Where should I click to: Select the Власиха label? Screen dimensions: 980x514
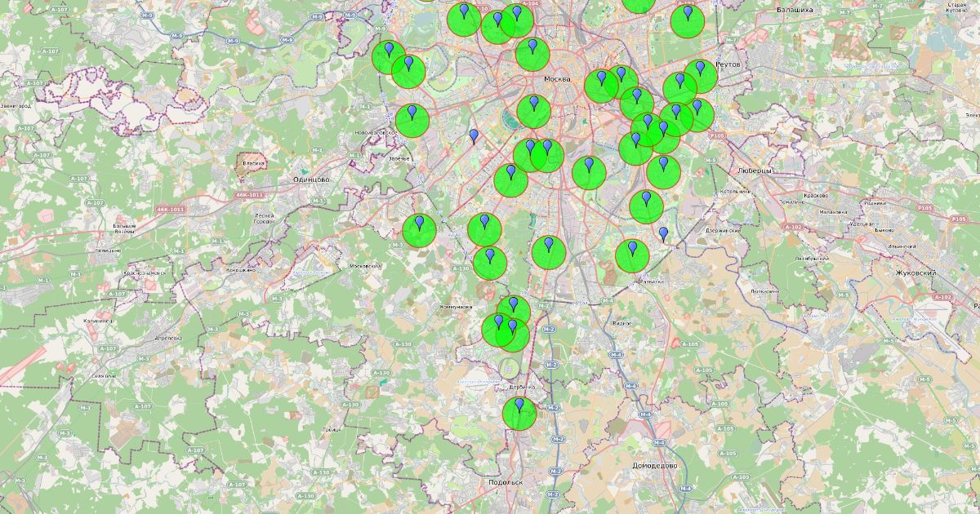point(254,163)
